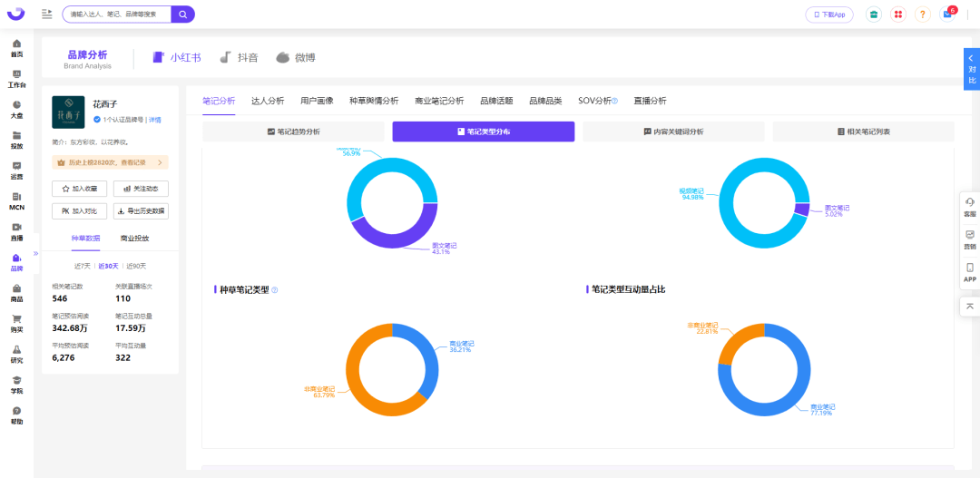Open 品牌品类 tab
This screenshot has height=478, width=980.
tap(545, 101)
